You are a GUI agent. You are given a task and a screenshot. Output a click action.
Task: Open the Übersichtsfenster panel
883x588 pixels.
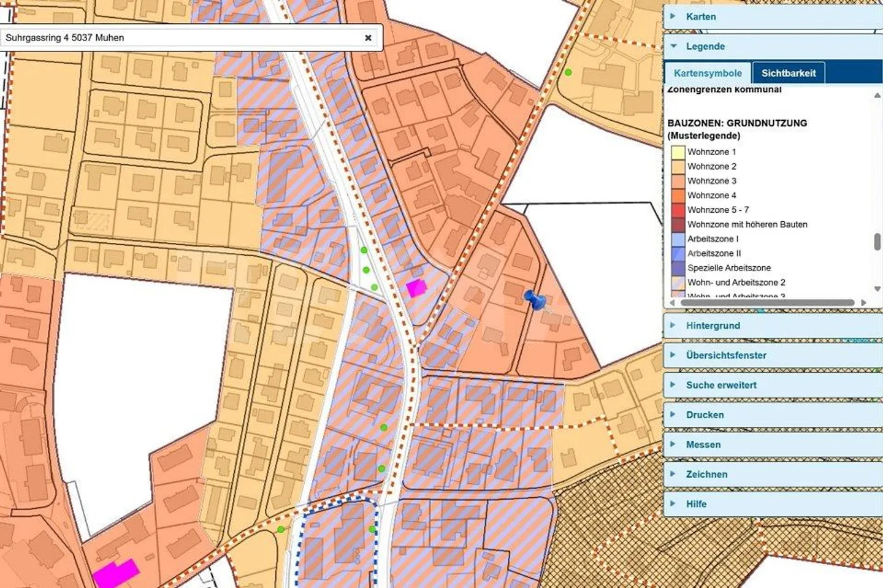(x=726, y=356)
